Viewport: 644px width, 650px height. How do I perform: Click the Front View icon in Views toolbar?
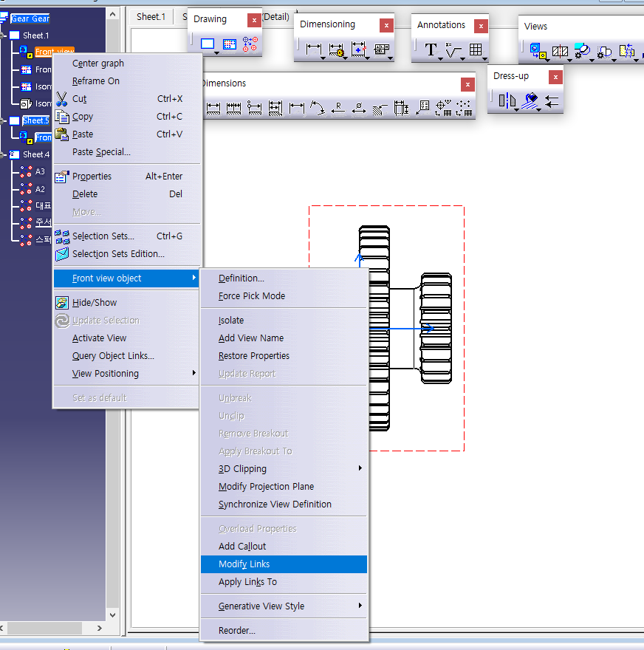click(538, 51)
